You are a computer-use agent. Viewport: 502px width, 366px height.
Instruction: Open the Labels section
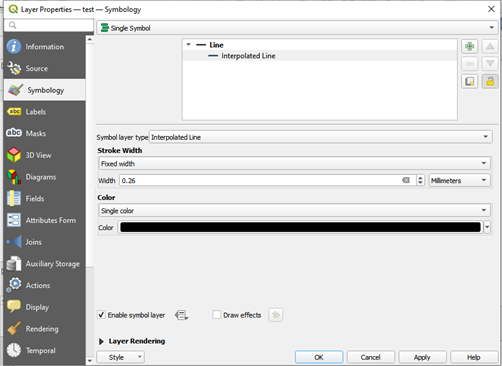tap(45, 112)
